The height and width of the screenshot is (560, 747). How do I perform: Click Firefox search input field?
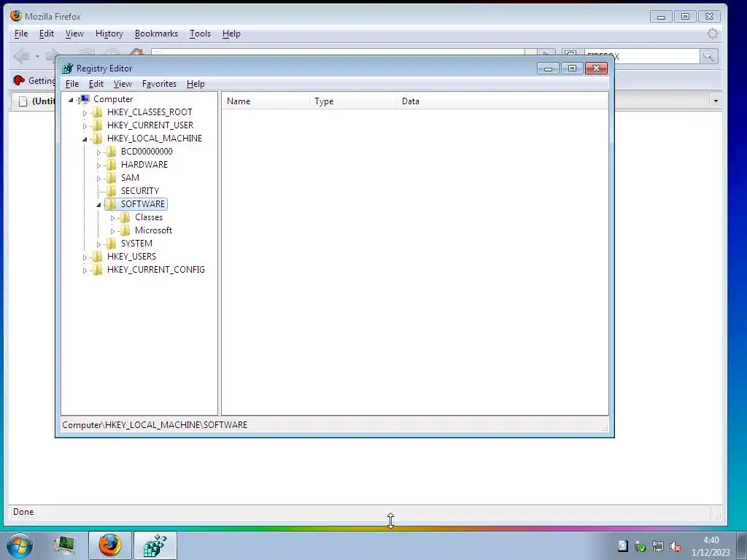click(x=642, y=56)
